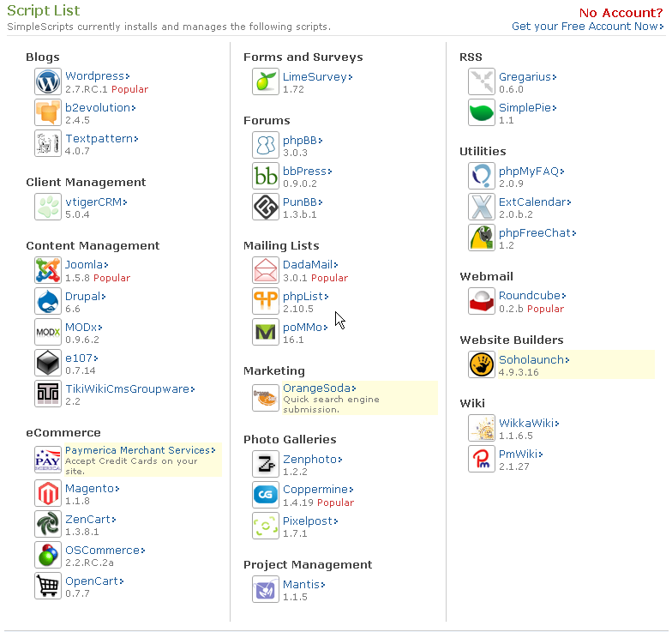Click the phpBB icon
Screen dimensions: 672x632
point(266,145)
